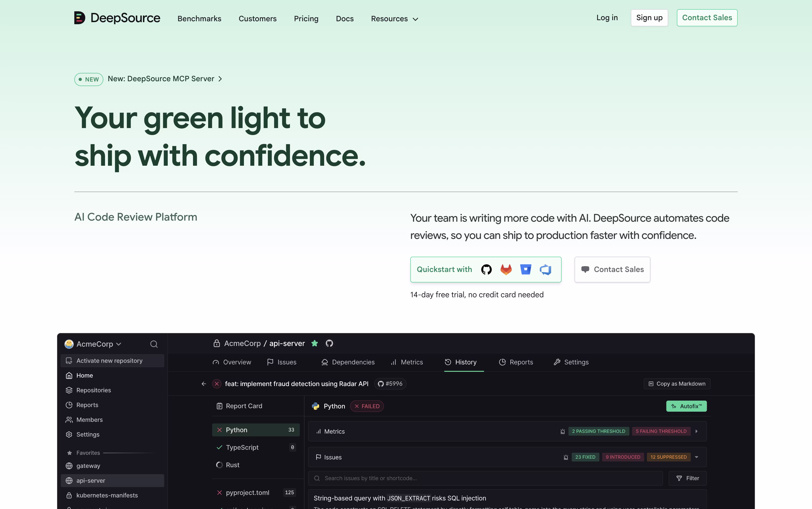Click the Azure DevOps icon in Quickstart
Image resolution: width=812 pixels, height=509 pixels.
pos(545,269)
